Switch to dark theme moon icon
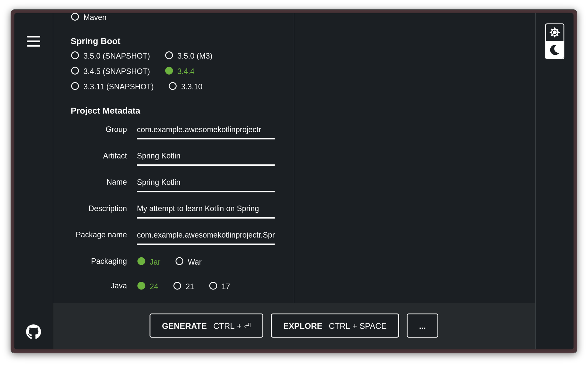Screen dimensions: 588x365 click(554, 50)
